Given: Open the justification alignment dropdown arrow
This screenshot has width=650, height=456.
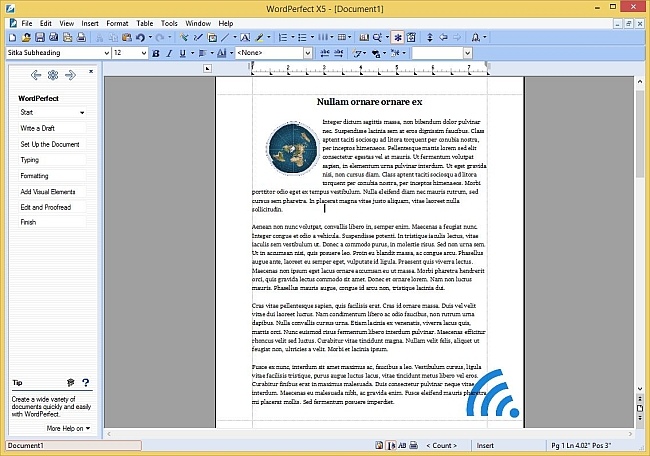Looking at the screenshot, I should 212,53.
